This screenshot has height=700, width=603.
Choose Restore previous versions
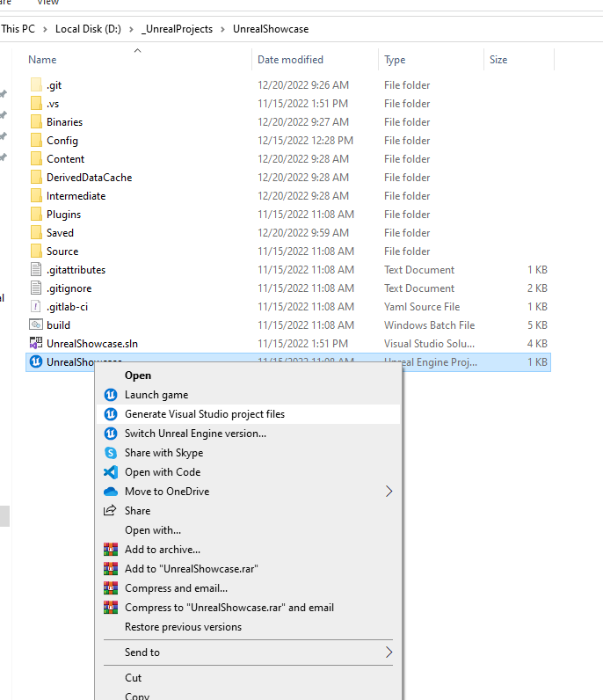183,627
